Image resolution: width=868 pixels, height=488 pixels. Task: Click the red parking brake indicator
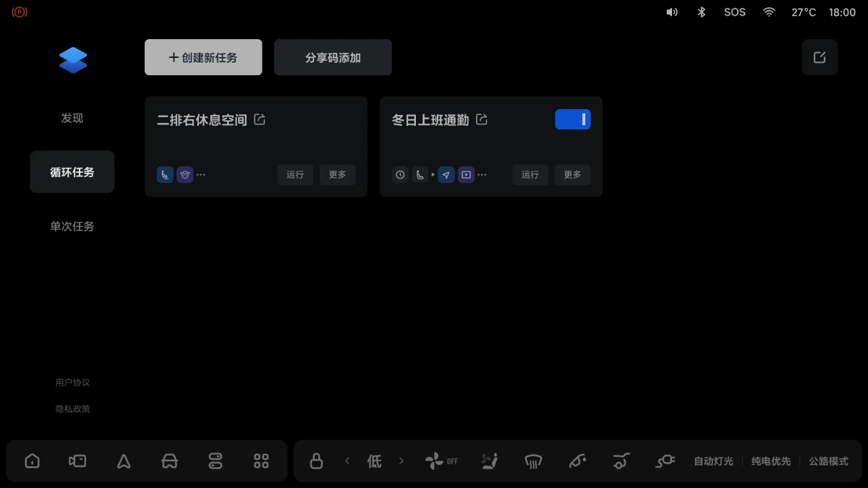pyautogui.click(x=20, y=12)
